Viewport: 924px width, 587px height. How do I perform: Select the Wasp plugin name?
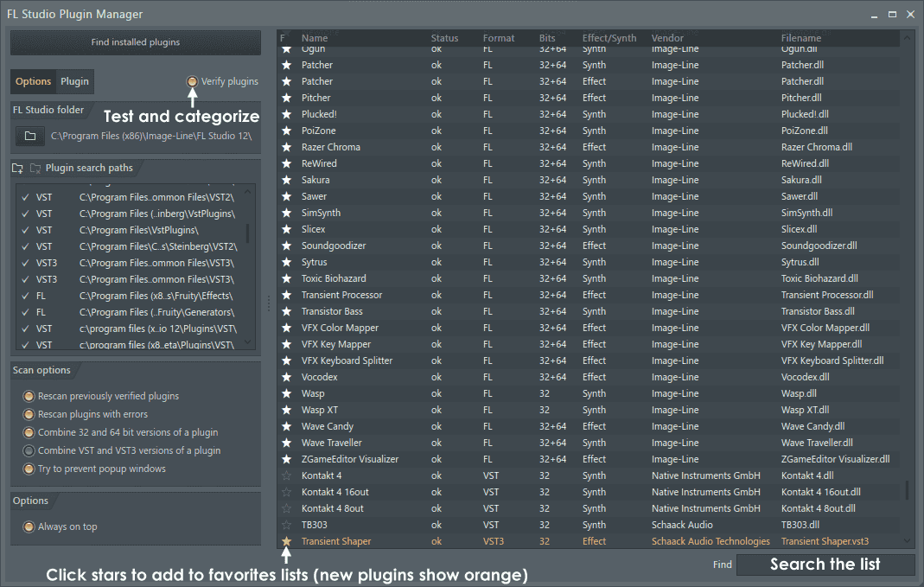click(313, 393)
